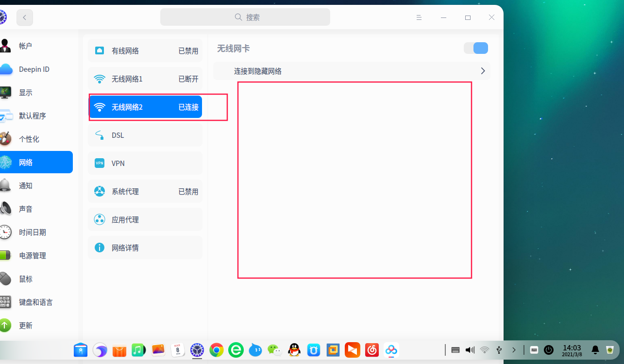This screenshot has width=624, height=364.
Task: Open the VPN settings page
Action: (145, 163)
